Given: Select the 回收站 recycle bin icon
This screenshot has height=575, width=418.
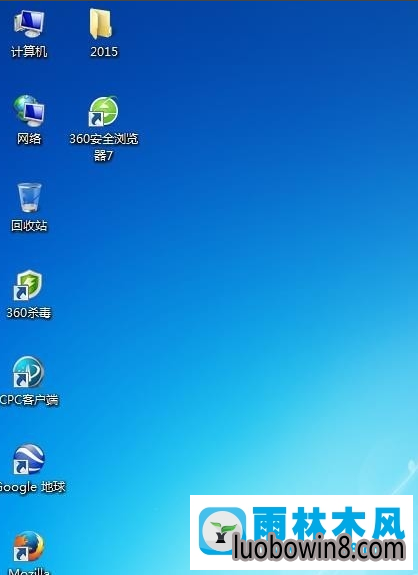Looking at the screenshot, I should coord(29,197).
